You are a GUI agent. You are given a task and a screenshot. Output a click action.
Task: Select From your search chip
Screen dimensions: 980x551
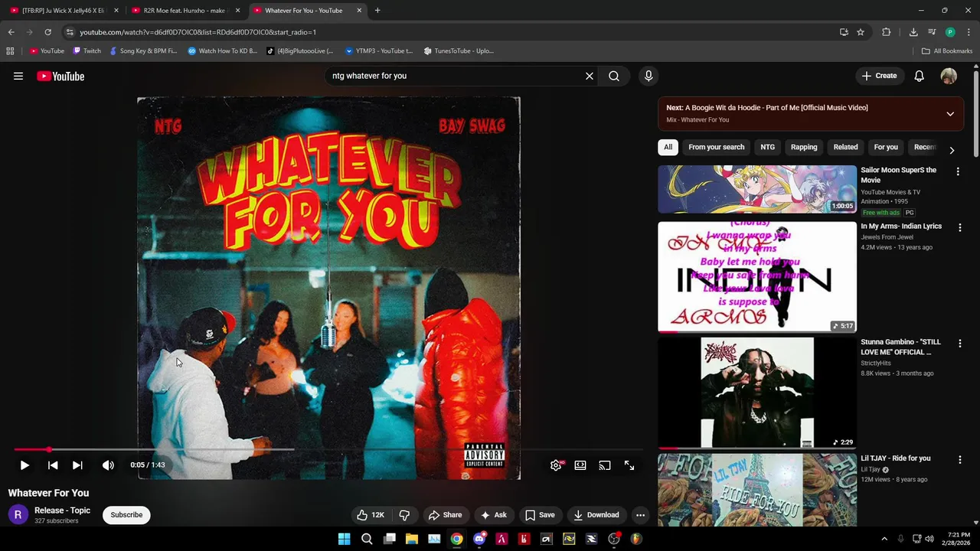pos(716,147)
